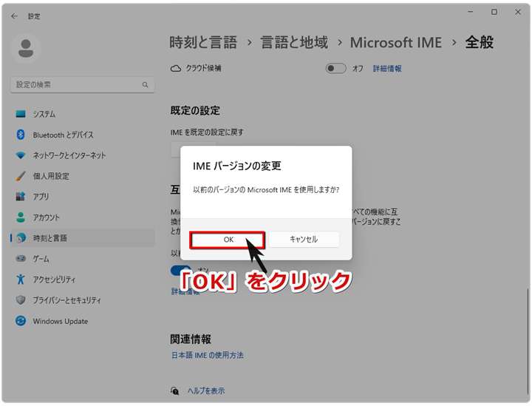Select 時刻と言語 in sidebar
The image size is (532, 406).
(83, 238)
